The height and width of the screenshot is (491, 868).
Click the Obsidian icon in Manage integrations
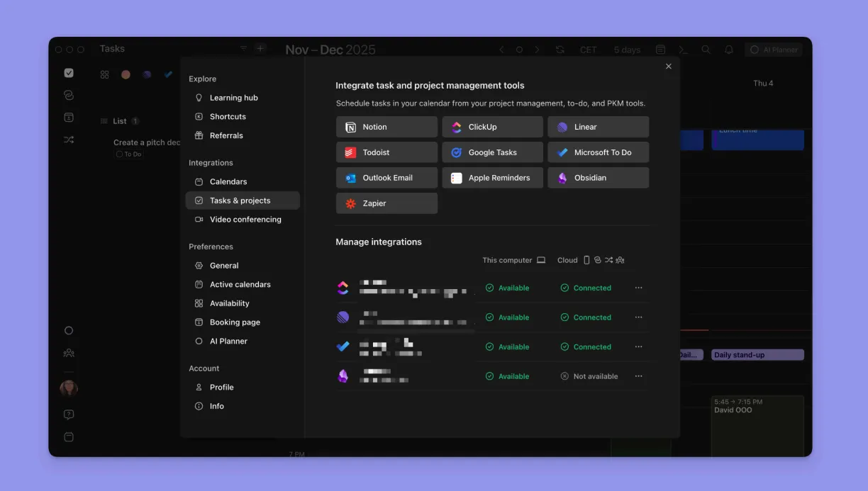(x=343, y=376)
